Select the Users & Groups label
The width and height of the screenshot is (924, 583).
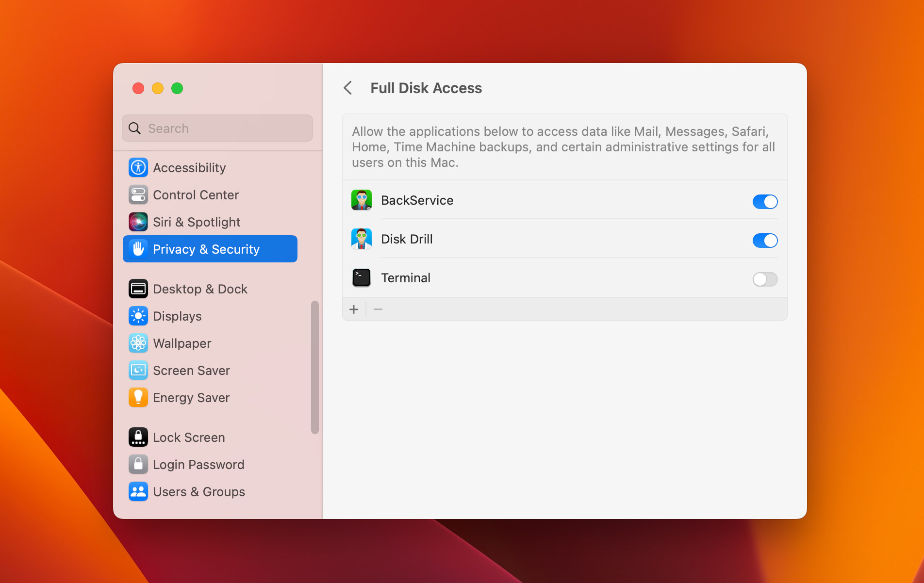coord(199,492)
